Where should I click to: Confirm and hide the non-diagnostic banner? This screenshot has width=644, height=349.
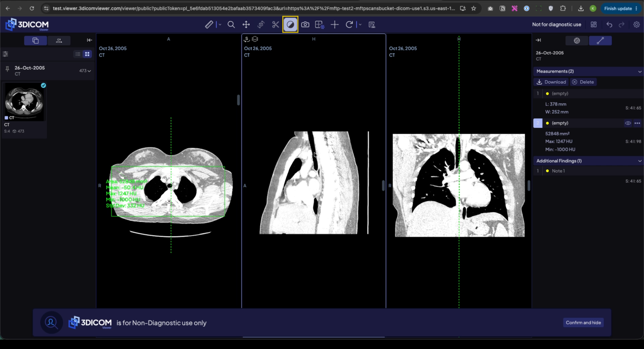click(583, 322)
